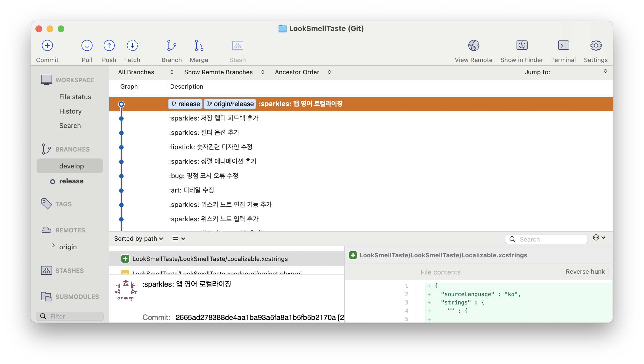
Task: Expand the origin remote
Action: coord(53,245)
